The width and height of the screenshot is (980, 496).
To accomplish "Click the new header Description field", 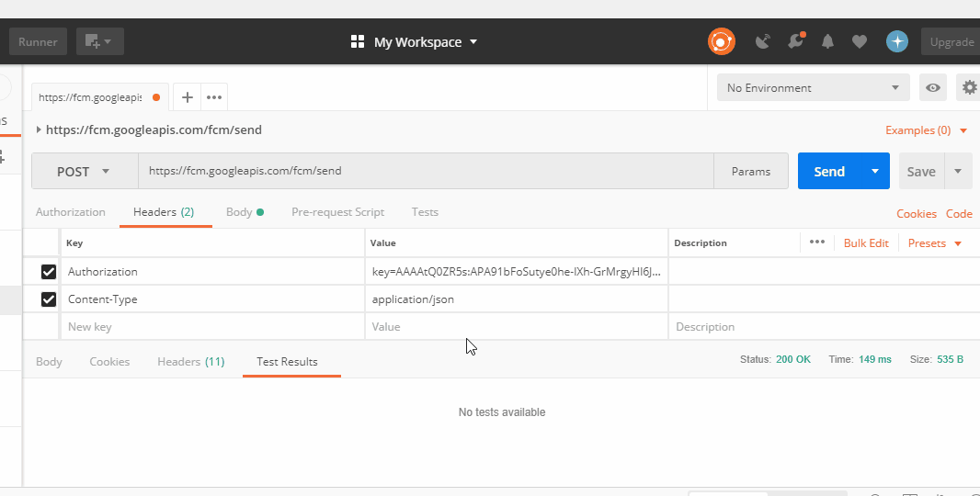I will pos(825,327).
